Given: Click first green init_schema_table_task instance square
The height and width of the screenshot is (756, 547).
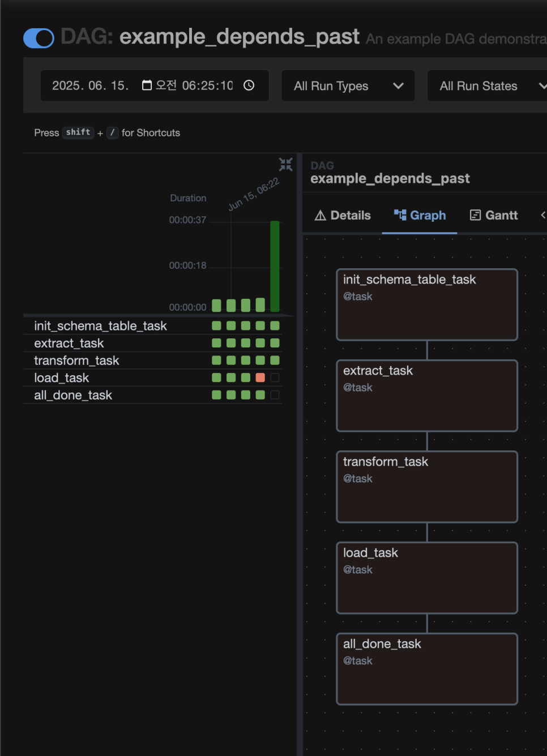Looking at the screenshot, I should [x=216, y=325].
